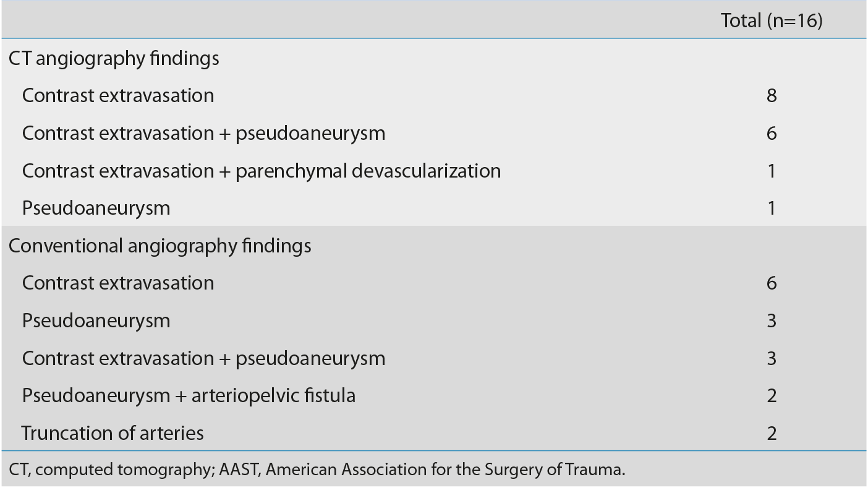Viewport: 868px width, 490px height.
Task: Select the Conventional angiography findings heading
Action: point(160,246)
